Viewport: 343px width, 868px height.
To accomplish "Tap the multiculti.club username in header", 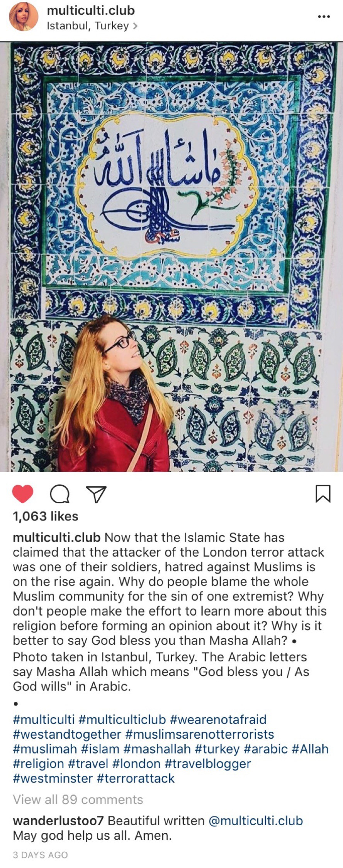I will [x=91, y=10].
